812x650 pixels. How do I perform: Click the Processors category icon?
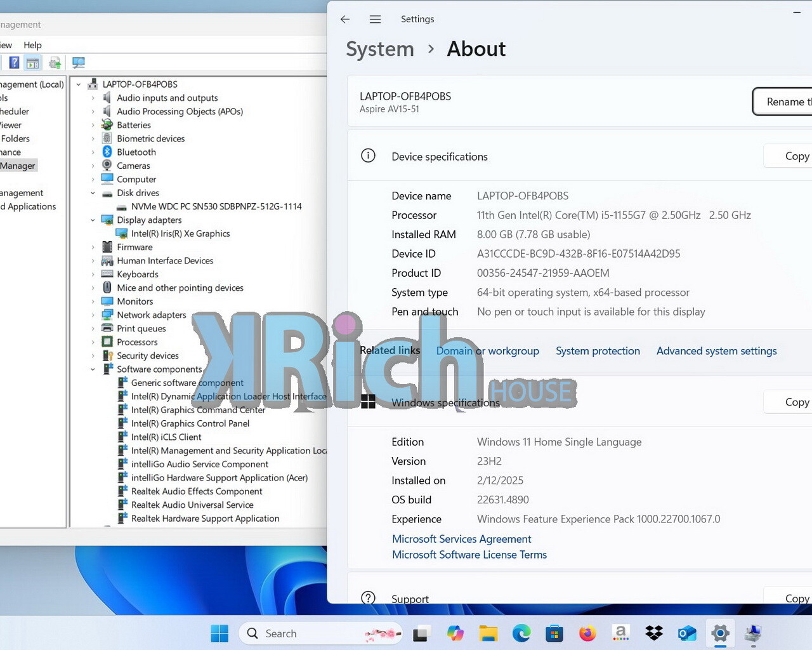[107, 342]
